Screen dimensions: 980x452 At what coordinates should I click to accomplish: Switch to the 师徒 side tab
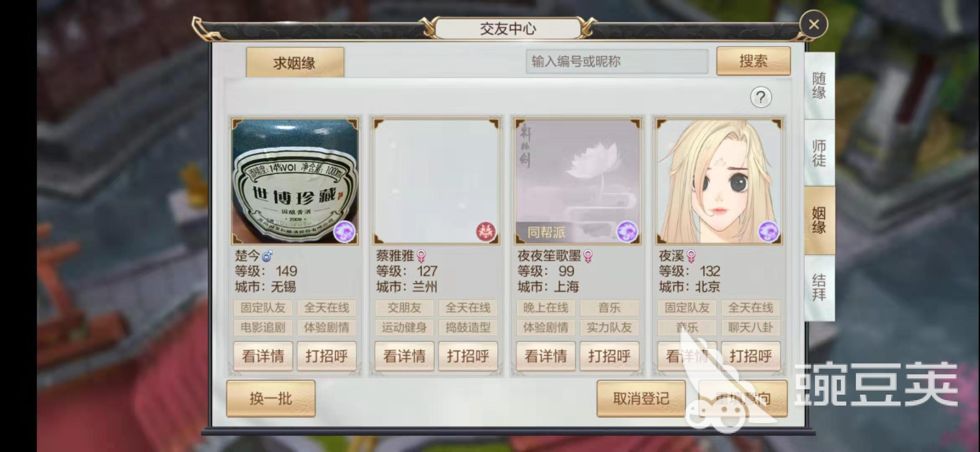[x=819, y=153]
